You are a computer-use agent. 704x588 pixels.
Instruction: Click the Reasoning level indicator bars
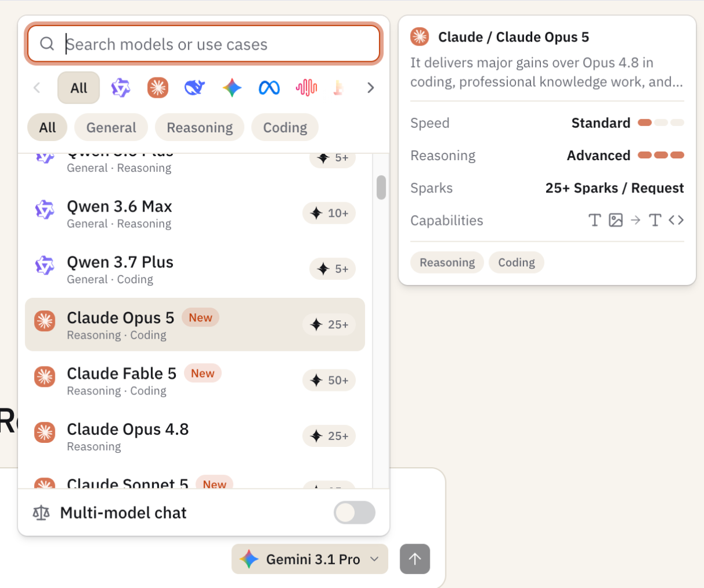(x=661, y=155)
